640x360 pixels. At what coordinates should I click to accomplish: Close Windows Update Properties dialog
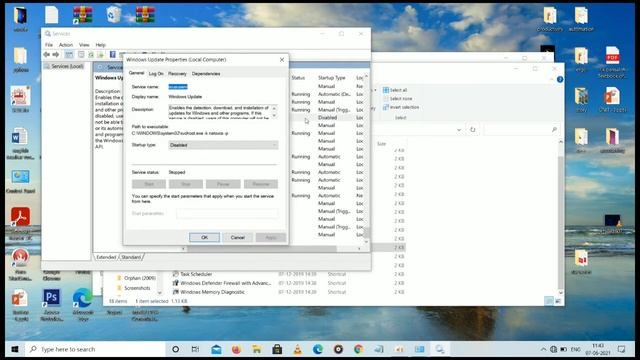pyautogui.click(x=282, y=60)
